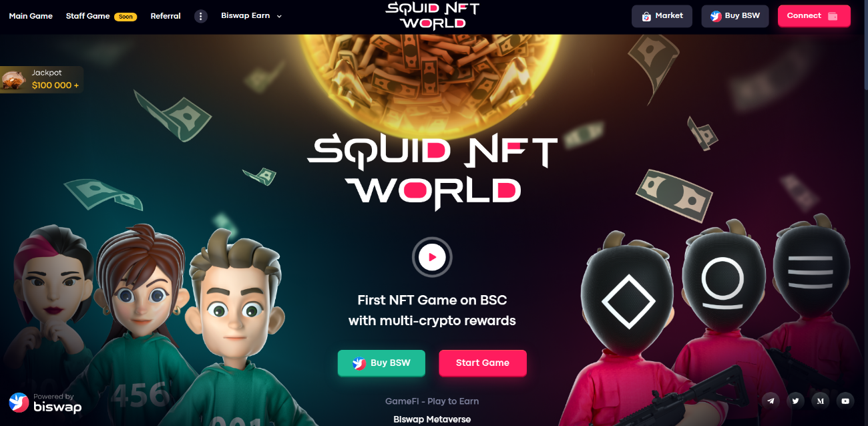Screen dimensions: 868x426
Task: Expand the Biswap Earn dropdown
Action: pyautogui.click(x=252, y=16)
